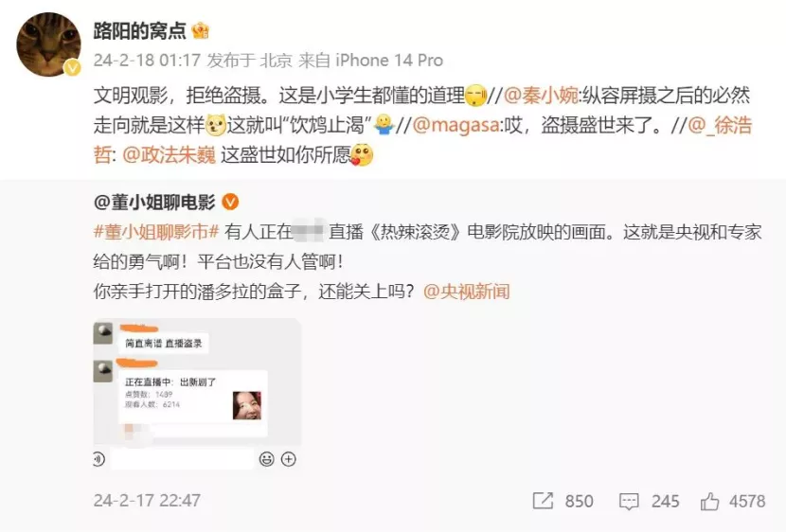The width and height of the screenshot is (786, 532).
Task: Open the @央视新闻 mention
Action: [x=467, y=291]
